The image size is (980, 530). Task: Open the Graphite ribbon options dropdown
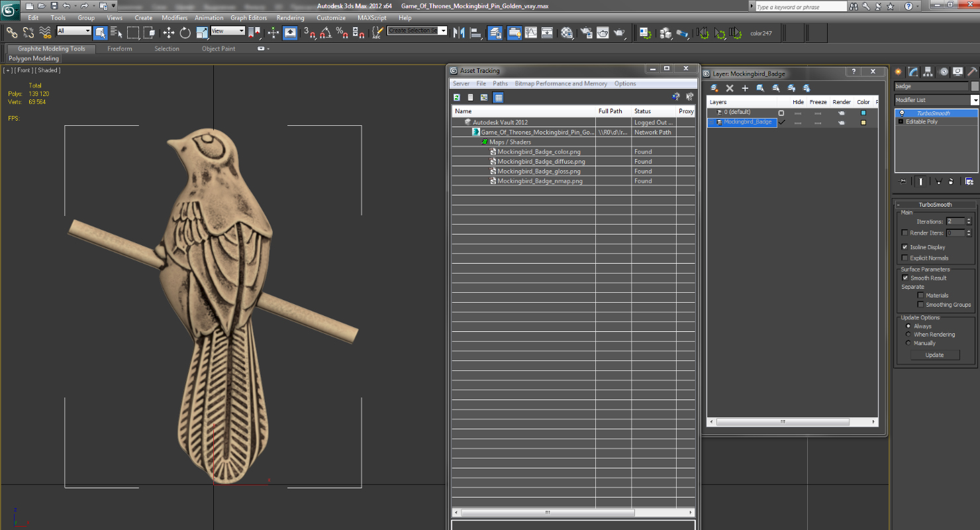263,49
